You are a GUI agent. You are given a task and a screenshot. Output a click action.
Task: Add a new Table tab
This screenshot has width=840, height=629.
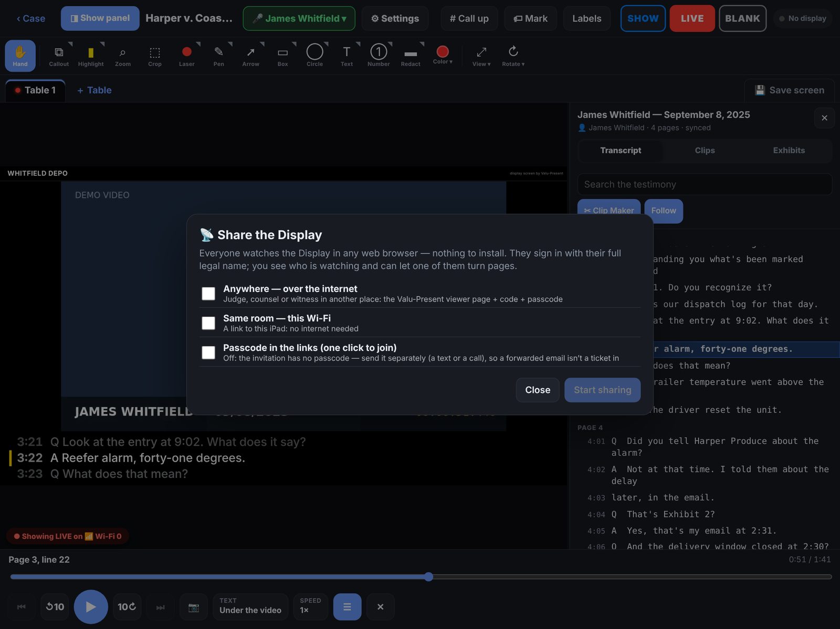pos(94,90)
